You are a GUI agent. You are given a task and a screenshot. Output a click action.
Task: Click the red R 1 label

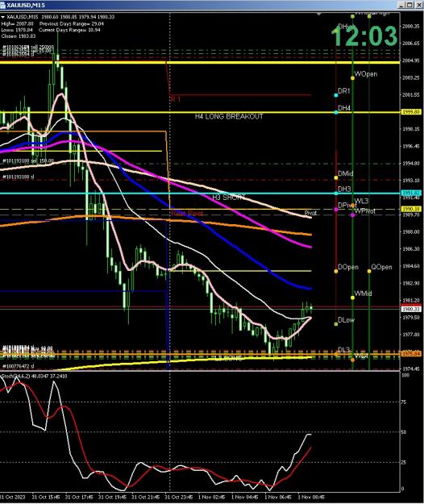pyautogui.click(x=176, y=99)
